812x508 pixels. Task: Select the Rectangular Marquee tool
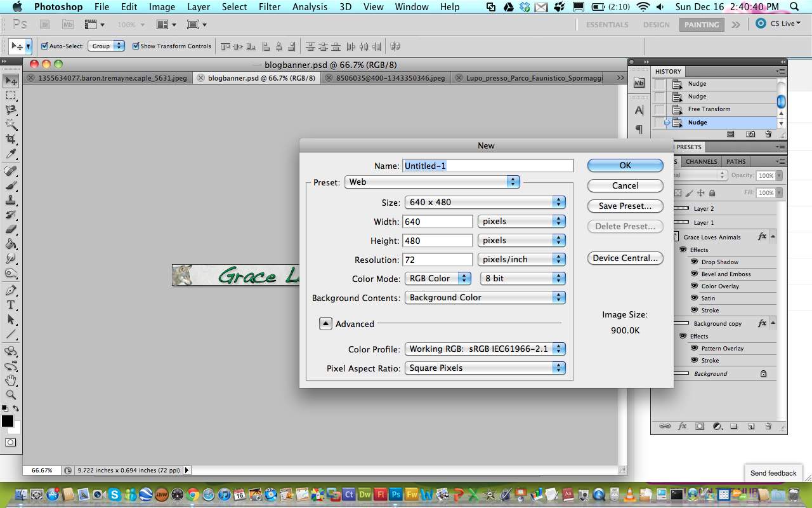pos(11,95)
